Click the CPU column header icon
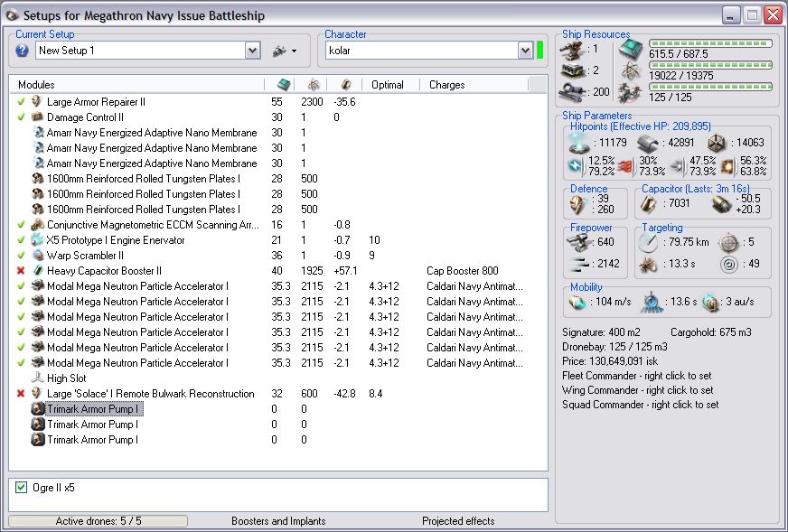 [283, 85]
